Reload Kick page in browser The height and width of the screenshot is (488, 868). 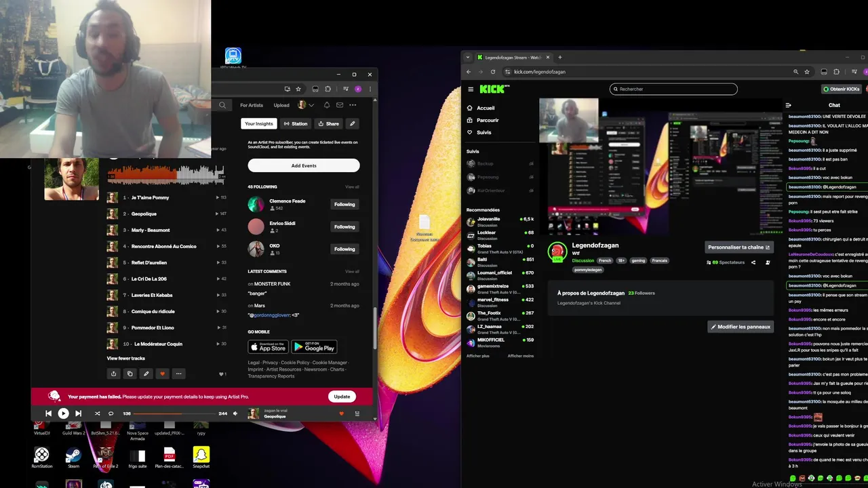coord(493,72)
